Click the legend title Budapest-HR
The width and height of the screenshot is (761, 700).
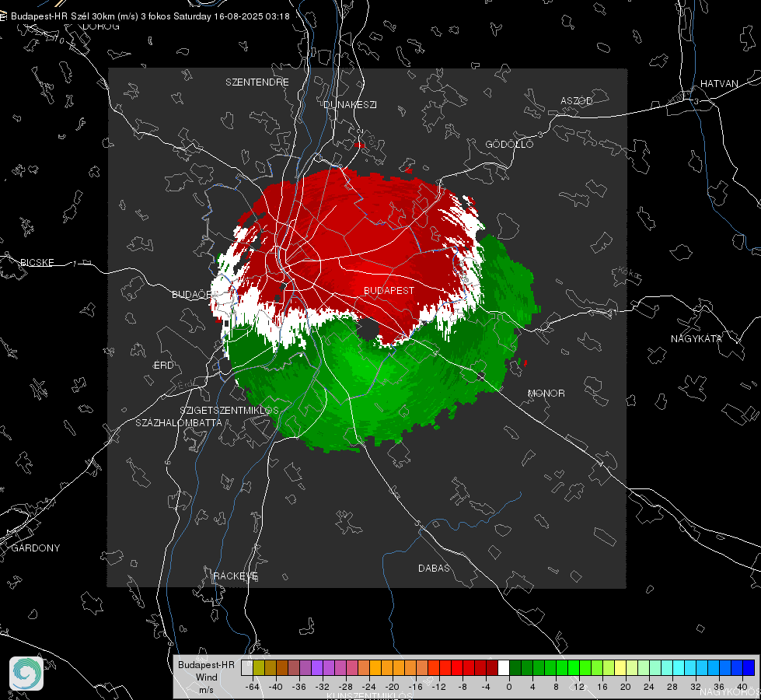(206, 664)
